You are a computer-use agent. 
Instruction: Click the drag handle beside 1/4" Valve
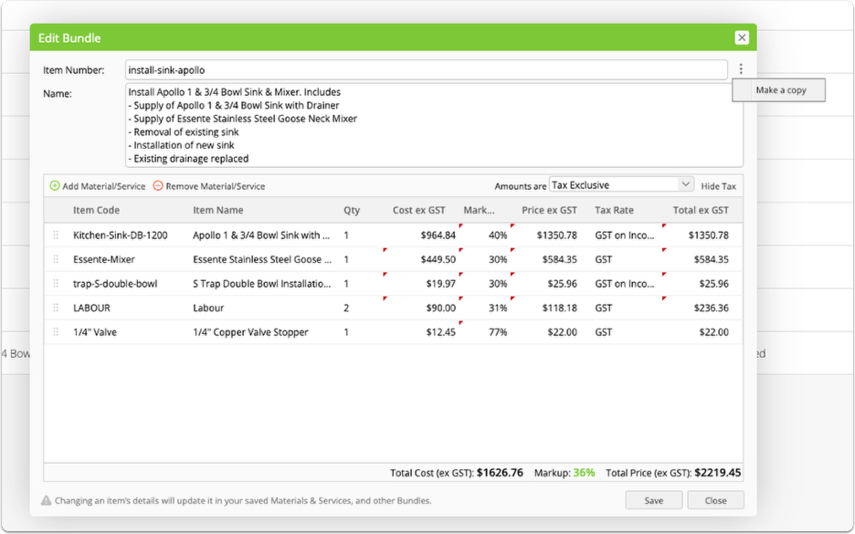pyautogui.click(x=56, y=332)
